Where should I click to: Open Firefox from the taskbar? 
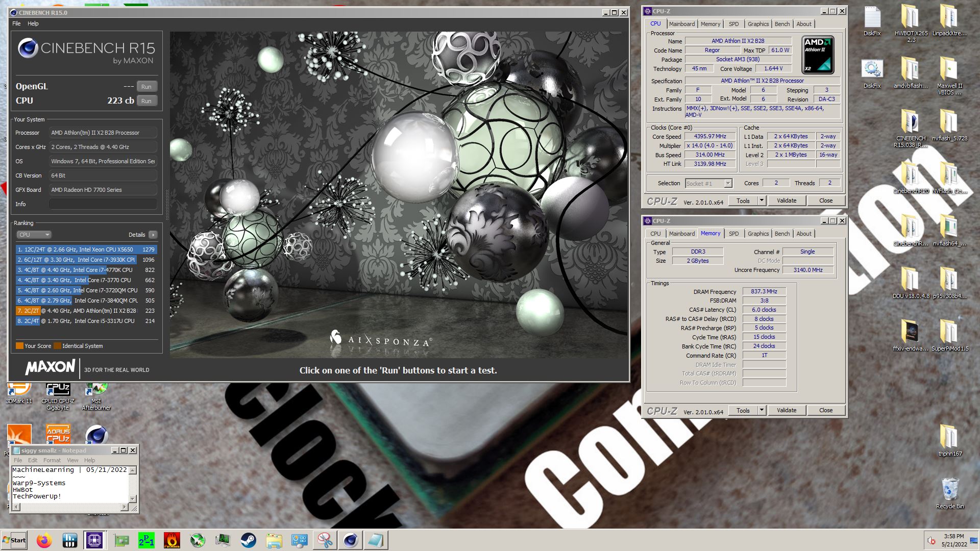click(x=44, y=540)
